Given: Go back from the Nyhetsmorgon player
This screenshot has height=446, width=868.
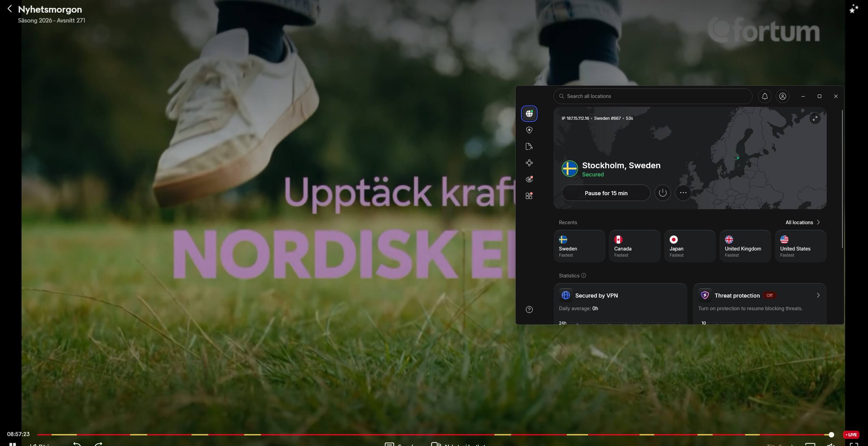Looking at the screenshot, I should coord(10,9).
